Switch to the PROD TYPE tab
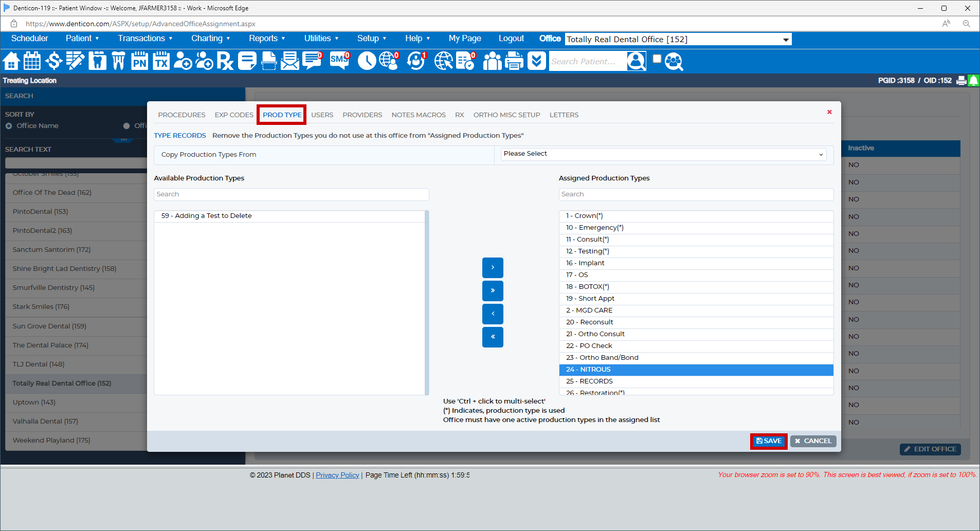 click(282, 115)
